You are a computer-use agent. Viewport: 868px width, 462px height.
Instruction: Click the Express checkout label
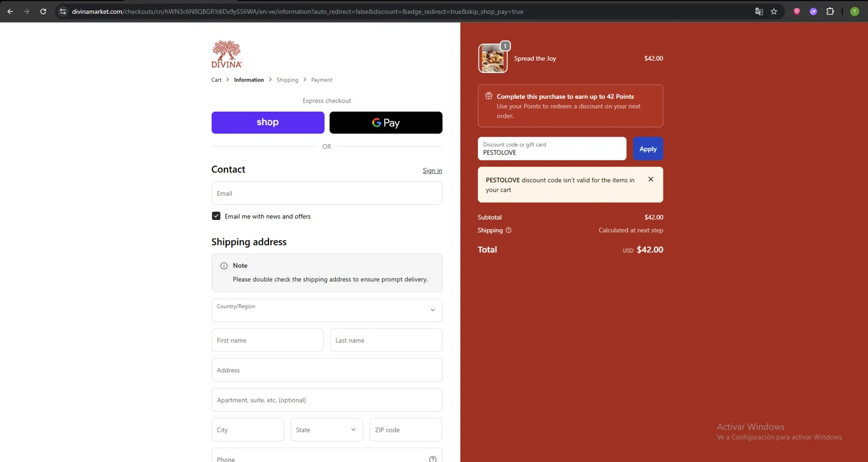[x=327, y=101]
